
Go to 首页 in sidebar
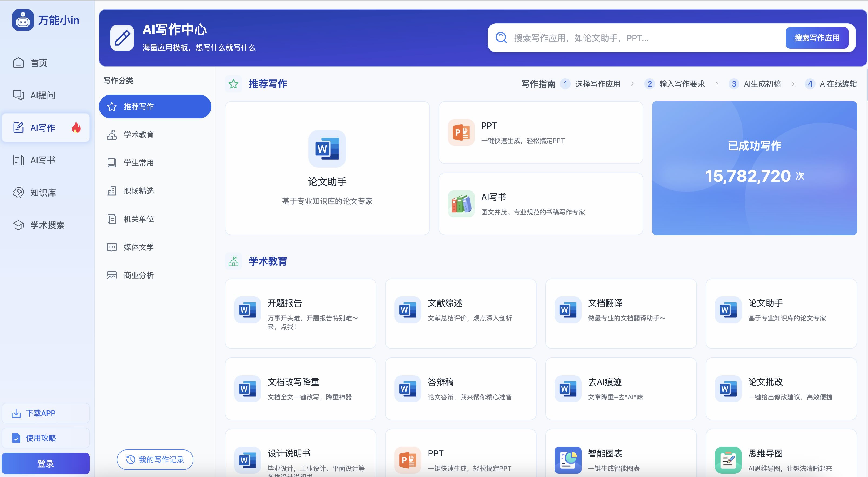click(38, 63)
